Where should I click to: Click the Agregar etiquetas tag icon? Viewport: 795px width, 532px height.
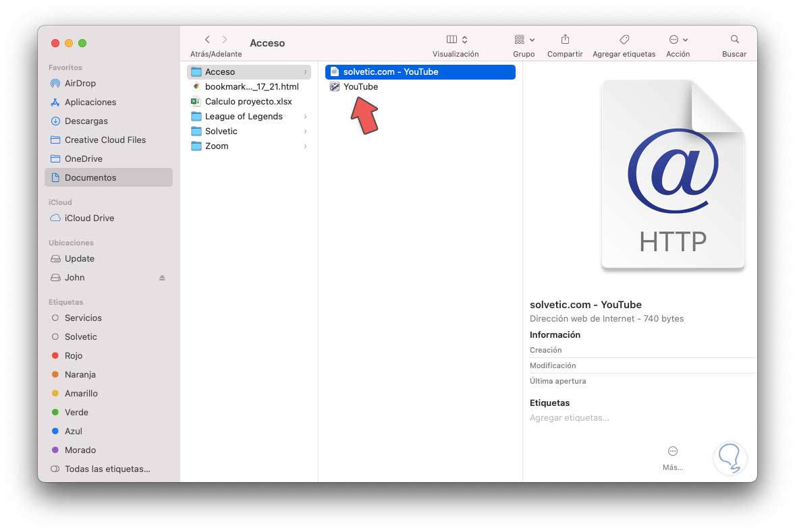pos(624,40)
